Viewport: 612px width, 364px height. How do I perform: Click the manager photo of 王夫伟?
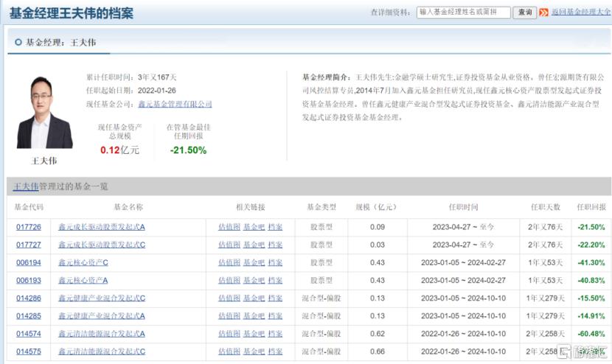[44, 112]
